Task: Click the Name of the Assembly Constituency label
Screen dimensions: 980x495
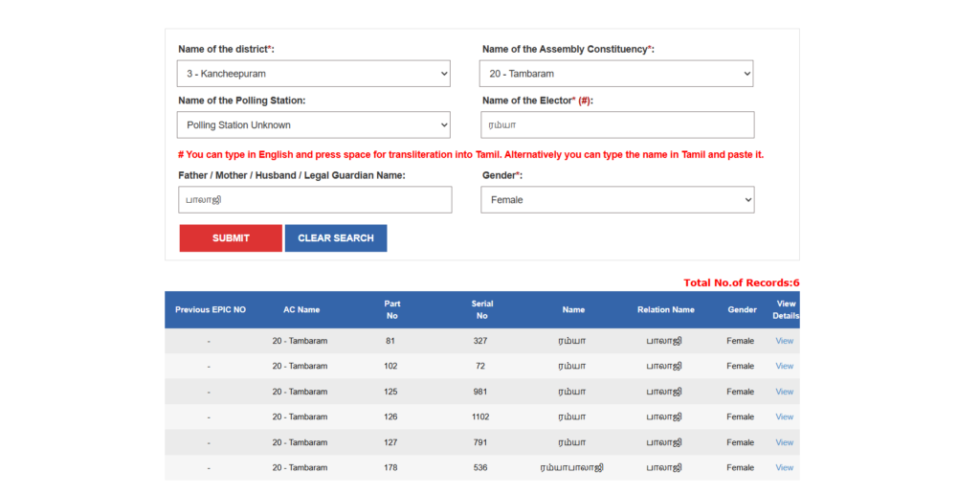Action: (568, 49)
